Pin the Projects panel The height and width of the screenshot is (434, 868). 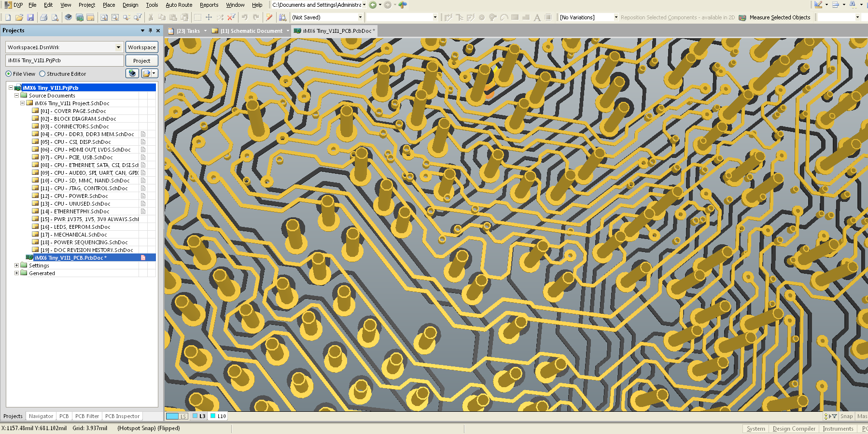pyautogui.click(x=150, y=30)
